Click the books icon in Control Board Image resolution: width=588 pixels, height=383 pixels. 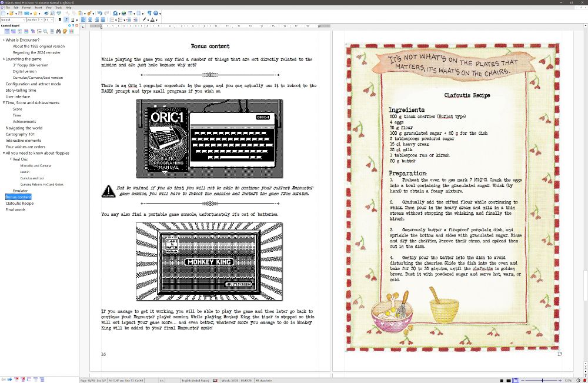pos(71,32)
